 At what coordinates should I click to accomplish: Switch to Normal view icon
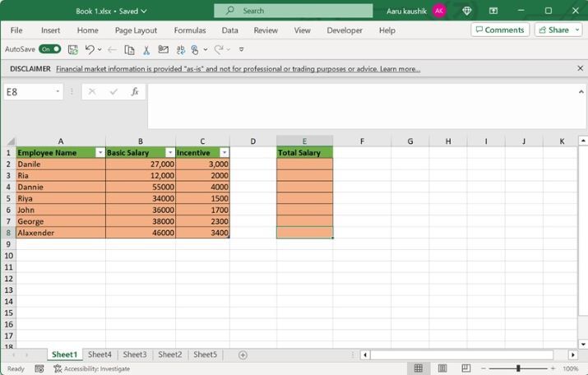tap(418, 368)
